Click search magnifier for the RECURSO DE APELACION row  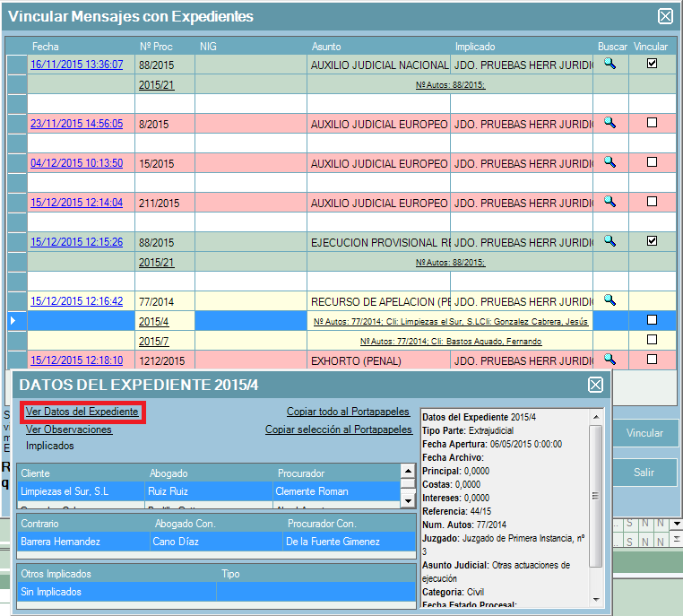pos(610,300)
